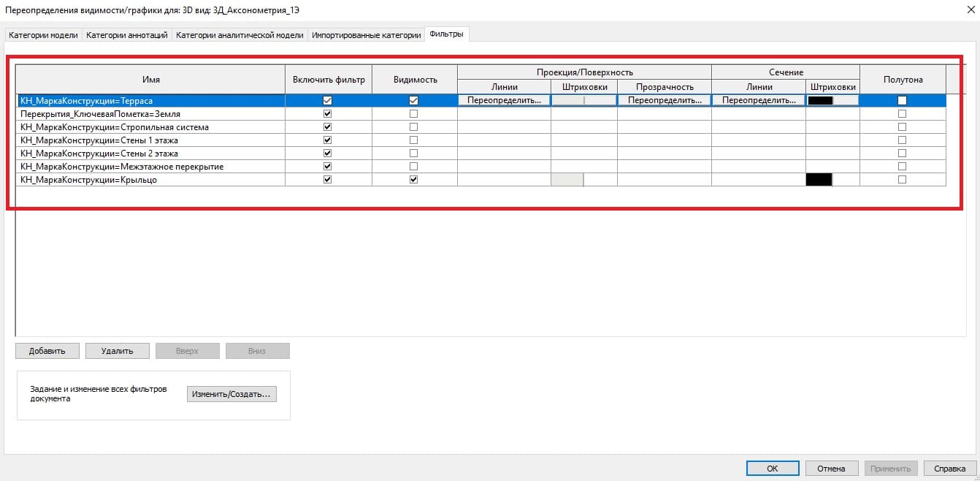Open Изменить/Создать filter editor
Image resolution: width=980 pixels, height=481 pixels.
[231, 394]
